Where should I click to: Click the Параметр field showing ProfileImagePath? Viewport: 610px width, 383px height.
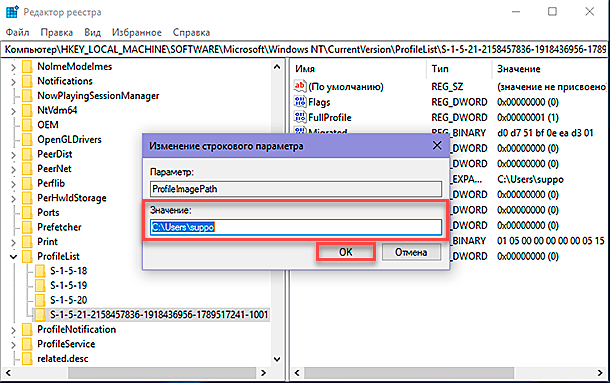pos(296,189)
